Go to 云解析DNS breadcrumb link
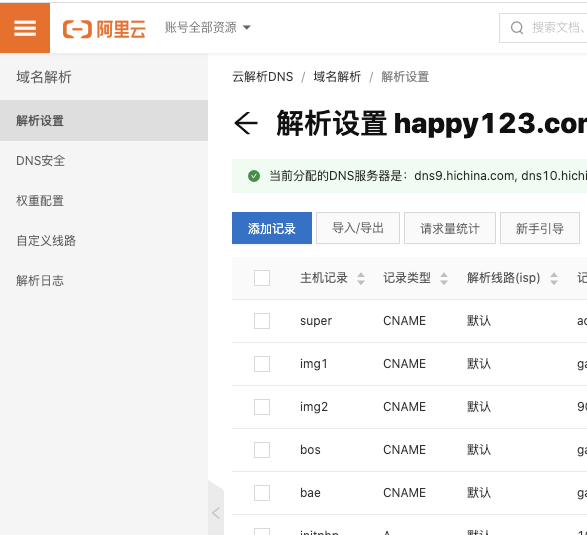This screenshot has height=535, width=587. 262,77
